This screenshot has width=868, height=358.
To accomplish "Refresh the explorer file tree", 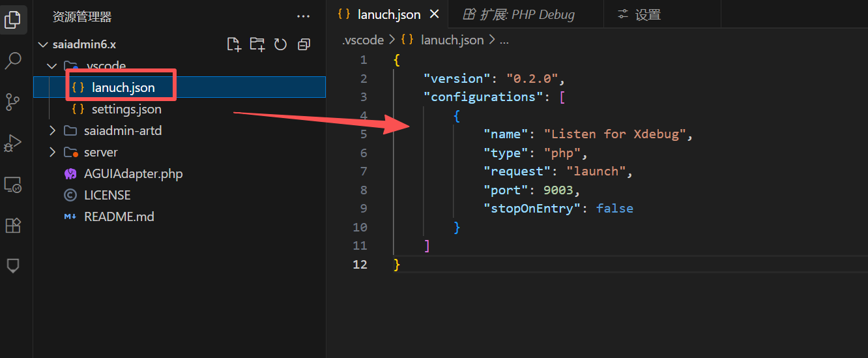I will point(281,44).
